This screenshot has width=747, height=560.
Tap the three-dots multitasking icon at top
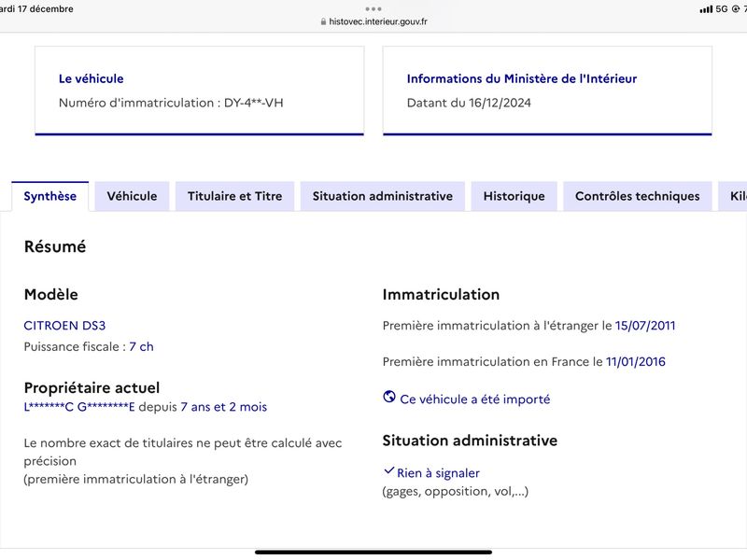pyautogui.click(x=373, y=8)
